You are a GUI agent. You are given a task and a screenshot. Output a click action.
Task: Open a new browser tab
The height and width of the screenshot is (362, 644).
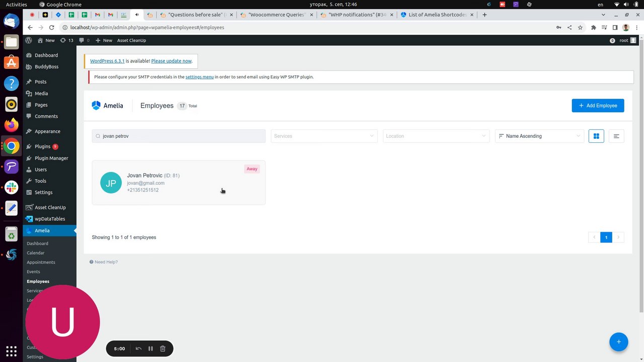pyautogui.click(x=485, y=15)
